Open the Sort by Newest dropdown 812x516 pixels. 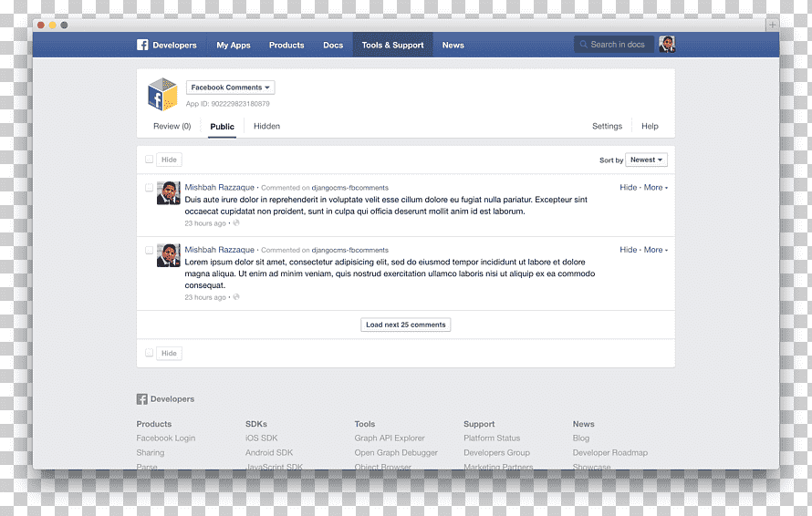(x=646, y=160)
